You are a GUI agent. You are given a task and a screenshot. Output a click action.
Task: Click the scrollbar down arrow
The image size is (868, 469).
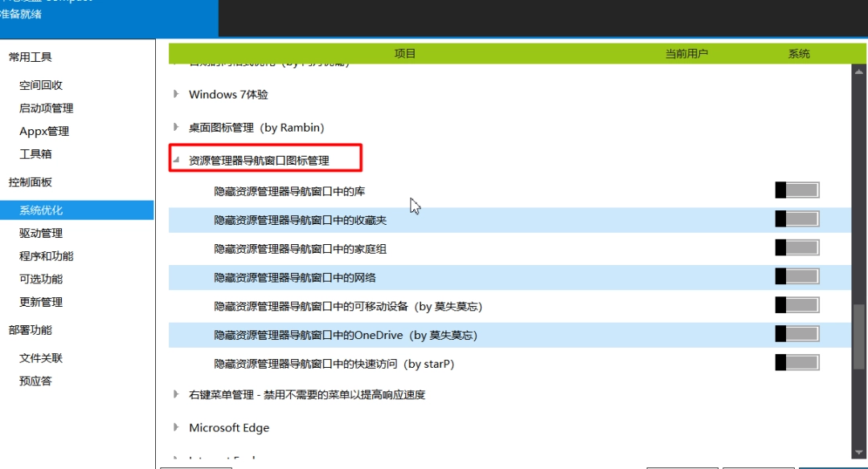coord(858,452)
